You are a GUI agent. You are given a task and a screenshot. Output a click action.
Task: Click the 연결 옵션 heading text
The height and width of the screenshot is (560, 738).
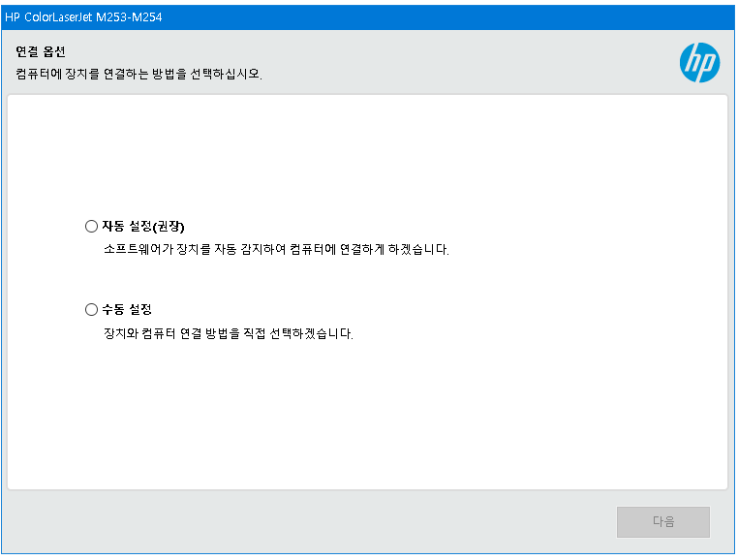click(x=41, y=51)
